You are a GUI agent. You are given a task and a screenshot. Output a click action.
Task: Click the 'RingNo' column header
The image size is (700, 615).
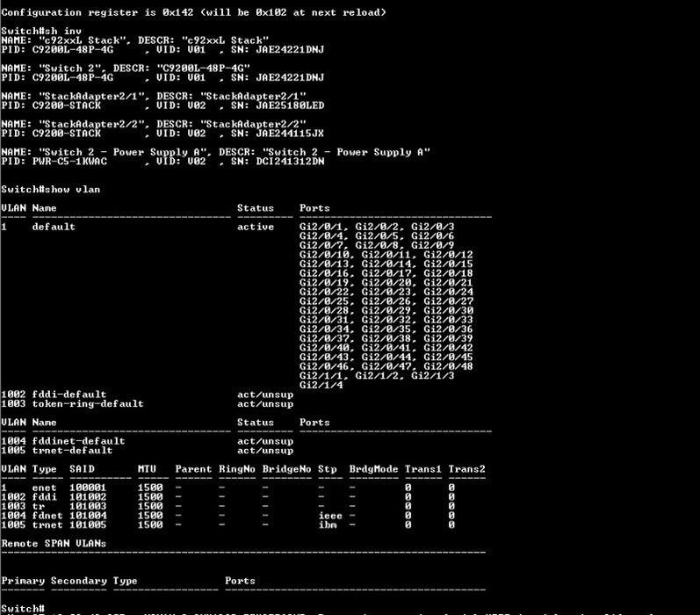point(236,469)
